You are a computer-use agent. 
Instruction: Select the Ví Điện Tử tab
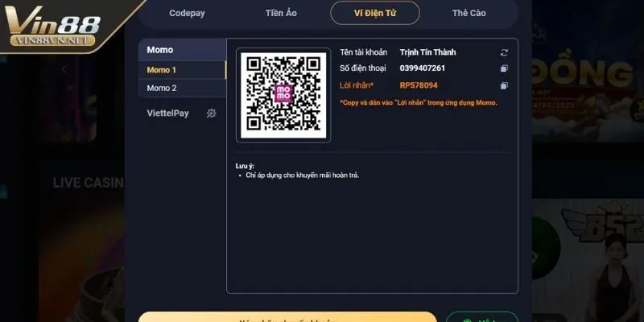tap(375, 13)
